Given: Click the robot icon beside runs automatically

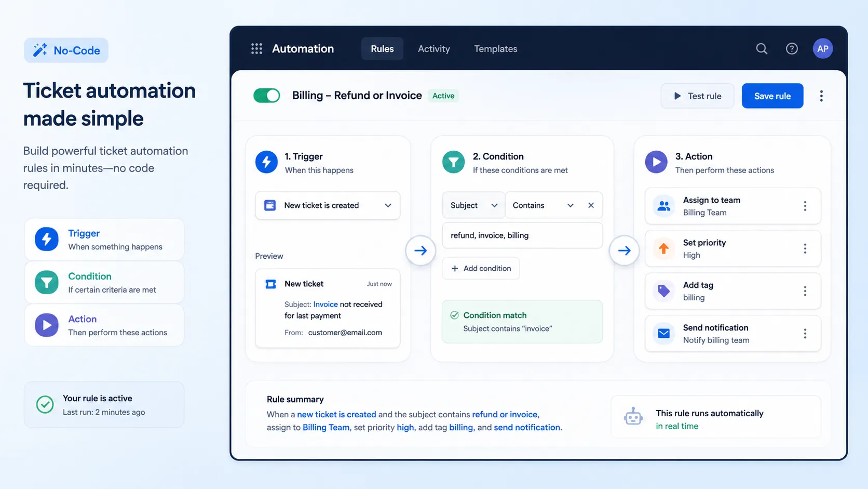Looking at the screenshot, I should click(x=633, y=417).
